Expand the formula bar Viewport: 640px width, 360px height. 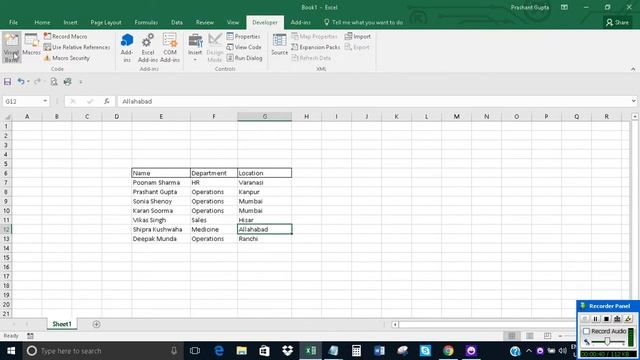[x=633, y=101]
